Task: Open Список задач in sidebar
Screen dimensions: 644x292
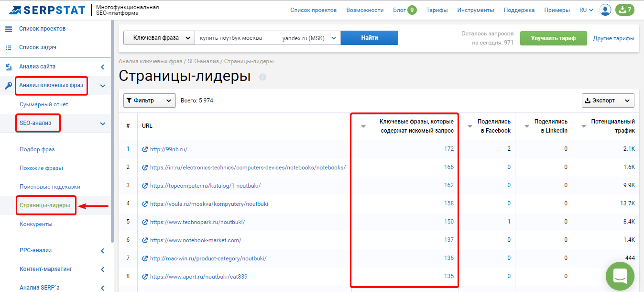Action: point(38,47)
